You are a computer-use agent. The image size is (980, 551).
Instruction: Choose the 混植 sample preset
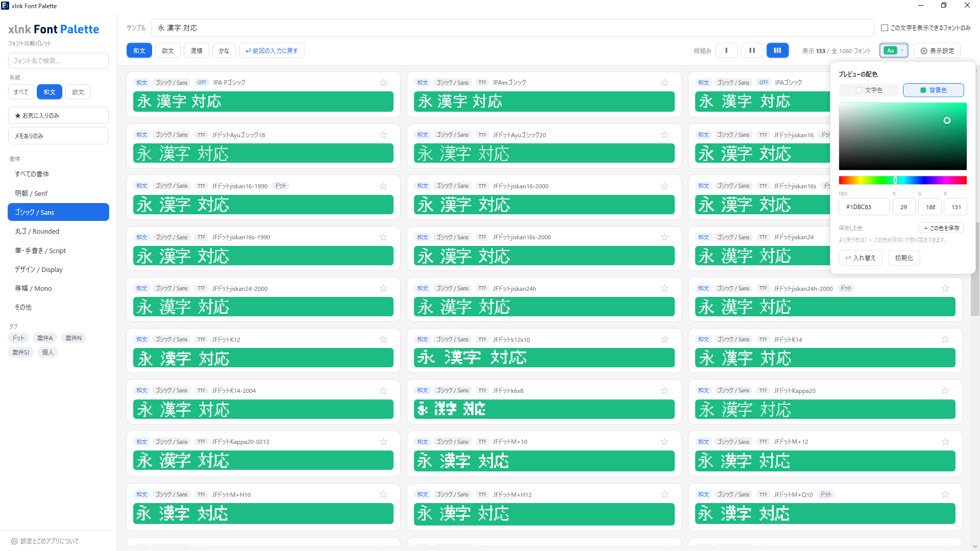click(x=197, y=51)
